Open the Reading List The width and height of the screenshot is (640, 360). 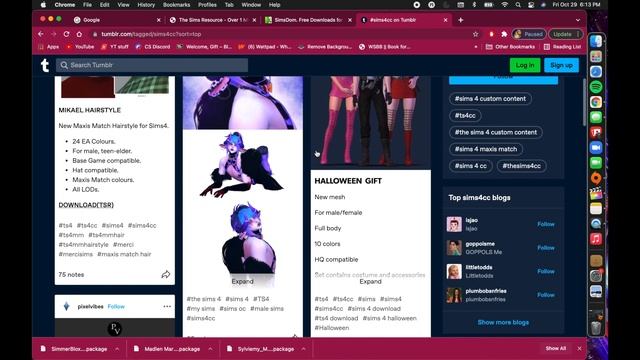562,47
